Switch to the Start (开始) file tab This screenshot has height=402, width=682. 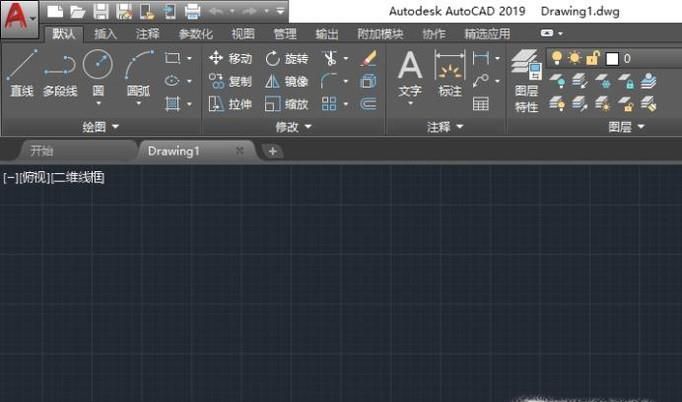pyautogui.click(x=42, y=151)
